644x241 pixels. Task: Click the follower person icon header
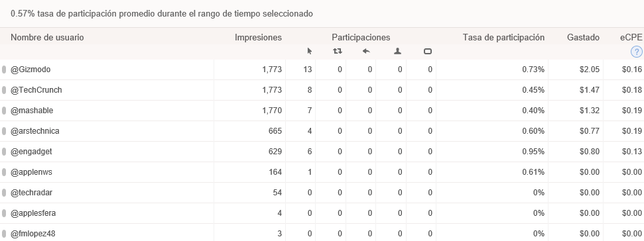[x=397, y=51]
